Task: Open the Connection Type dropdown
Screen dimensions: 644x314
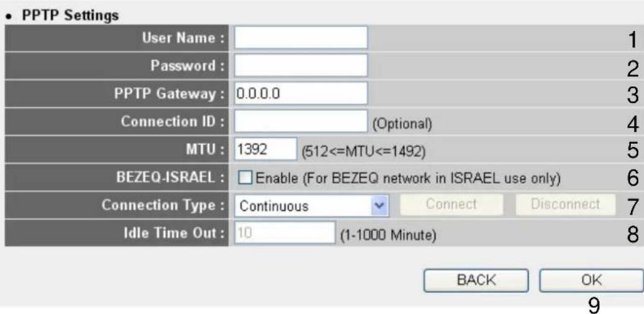Action: click(x=311, y=205)
